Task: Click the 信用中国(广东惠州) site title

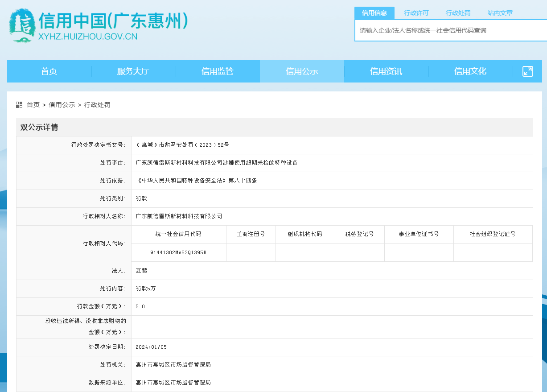Action: tap(113, 21)
